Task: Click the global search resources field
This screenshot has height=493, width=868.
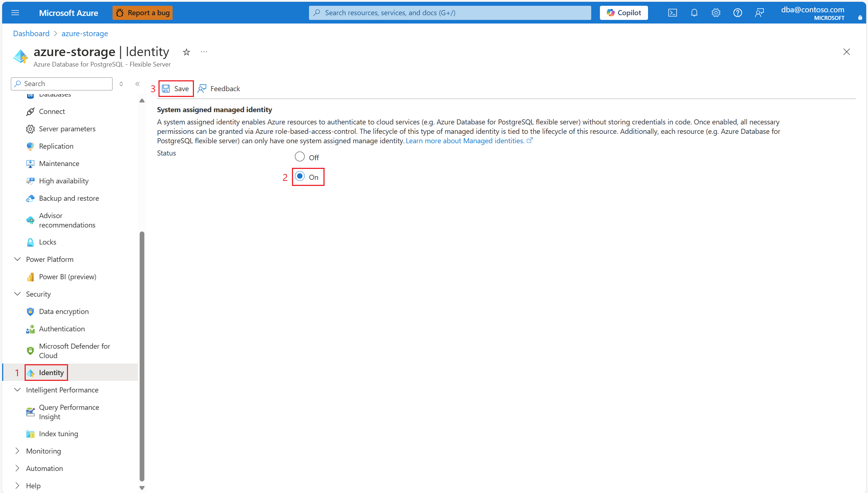Action: [450, 13]
